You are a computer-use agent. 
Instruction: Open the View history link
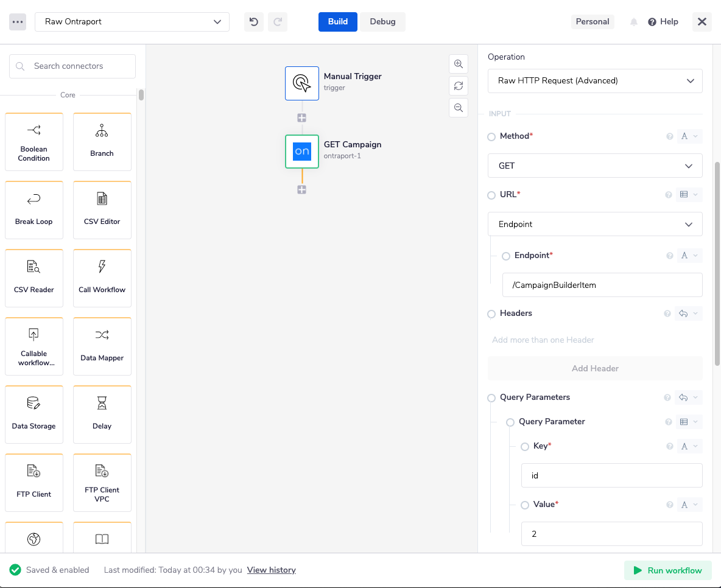pos(271,570)
